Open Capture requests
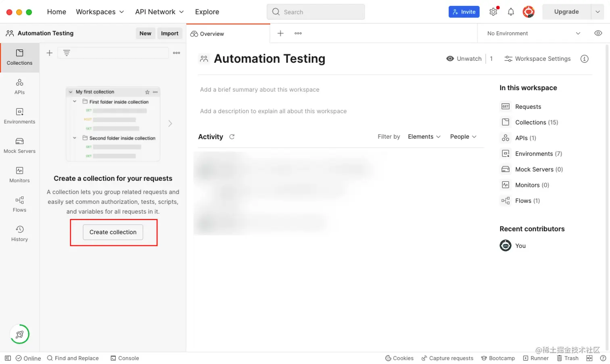Image resolution: width=610 pixels, height=364 pixels. (x=447, y=358)
